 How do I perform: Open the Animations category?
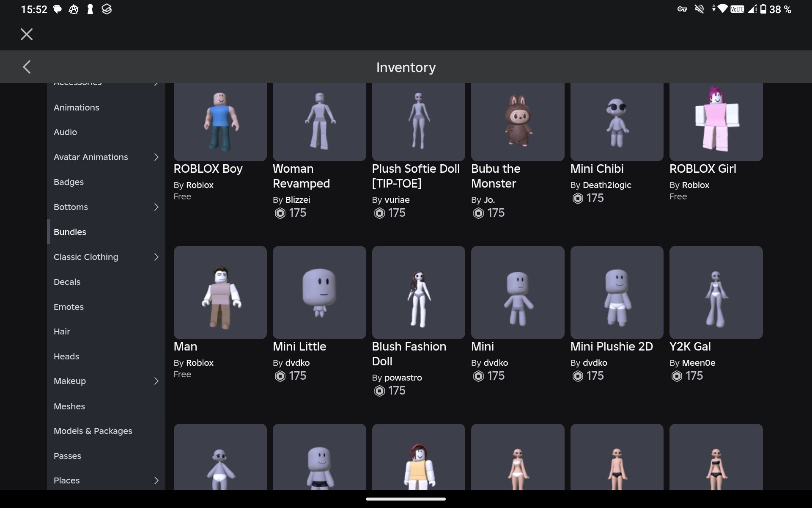pyautogui.click(x=106, y=108)
